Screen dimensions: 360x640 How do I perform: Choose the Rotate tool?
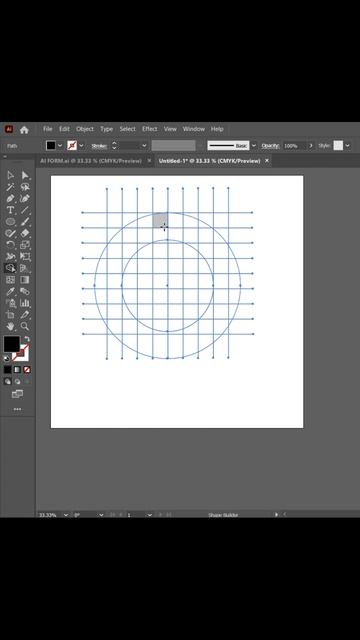coord(10,245)
